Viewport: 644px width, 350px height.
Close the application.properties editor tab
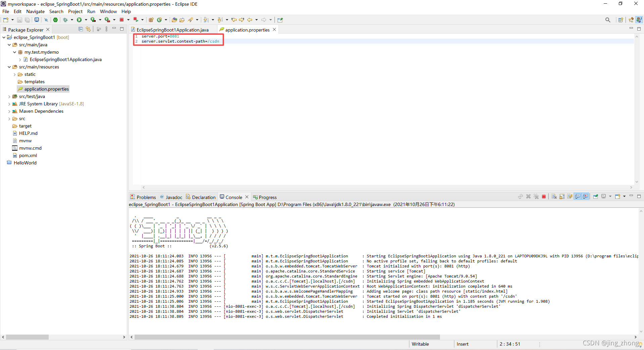[275, 30]
